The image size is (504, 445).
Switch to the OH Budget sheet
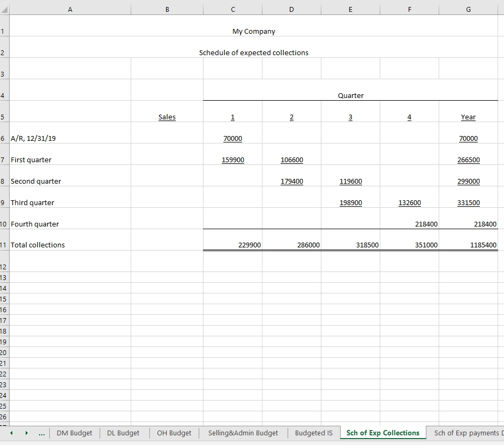pos(174,433)
